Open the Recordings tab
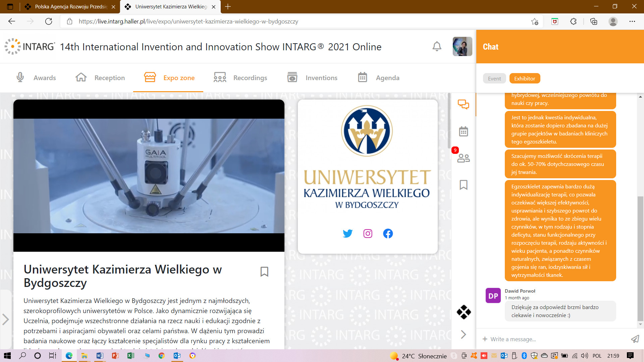Viewport: 644px width, 362px height. coord(240,77)
